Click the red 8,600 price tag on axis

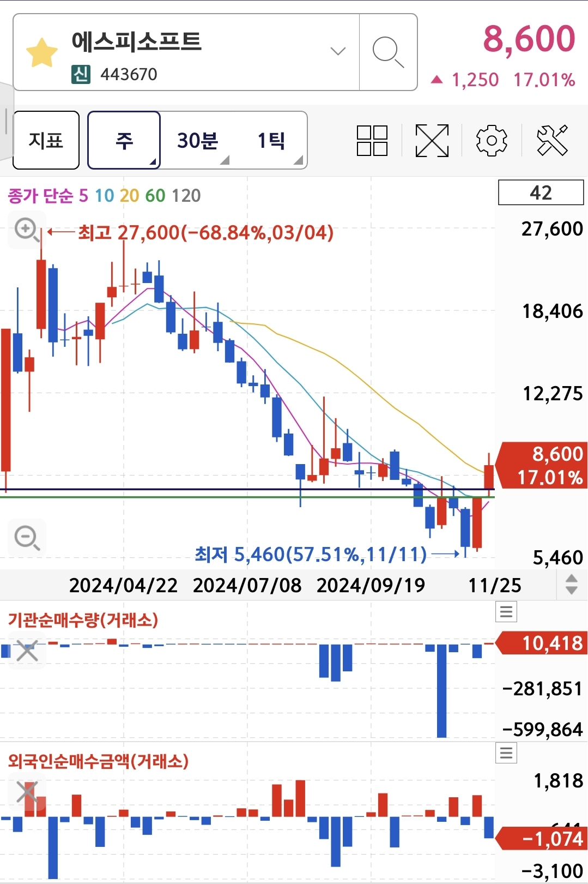tap(542, 465)
